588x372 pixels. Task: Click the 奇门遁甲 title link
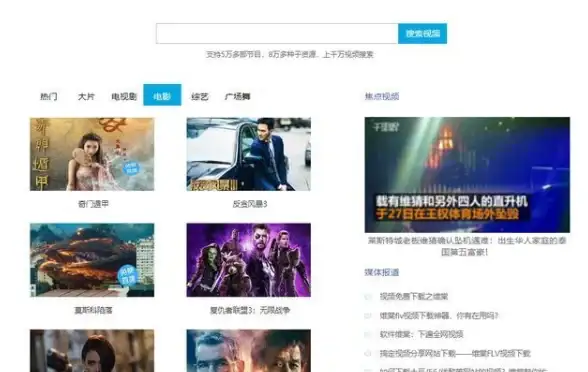point(93,204)
